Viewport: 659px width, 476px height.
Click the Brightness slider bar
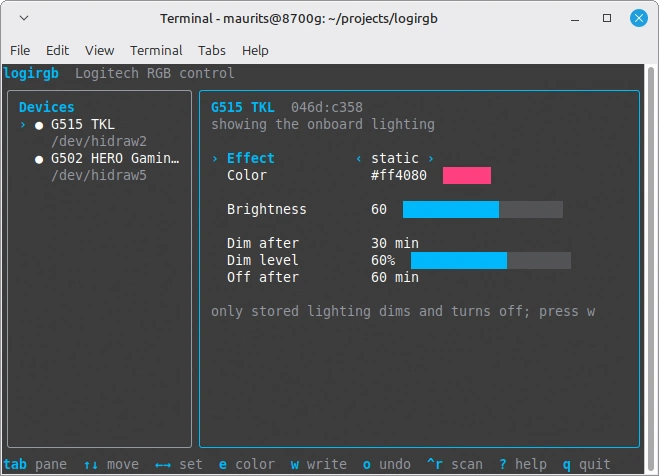pos(482,209)
